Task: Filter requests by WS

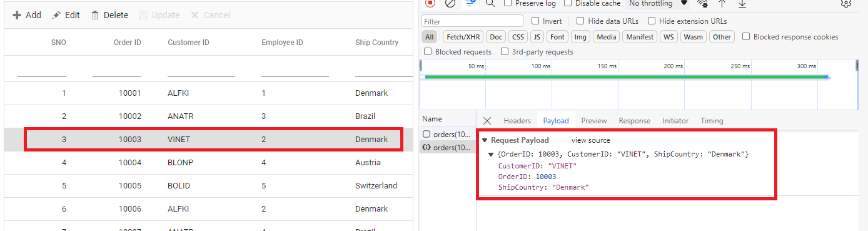Action: (x=669, y=37)
